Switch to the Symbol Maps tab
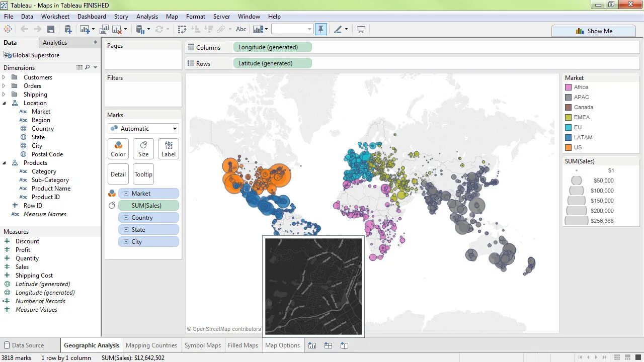Screen dimensions: 644x362 pos(202,345)
